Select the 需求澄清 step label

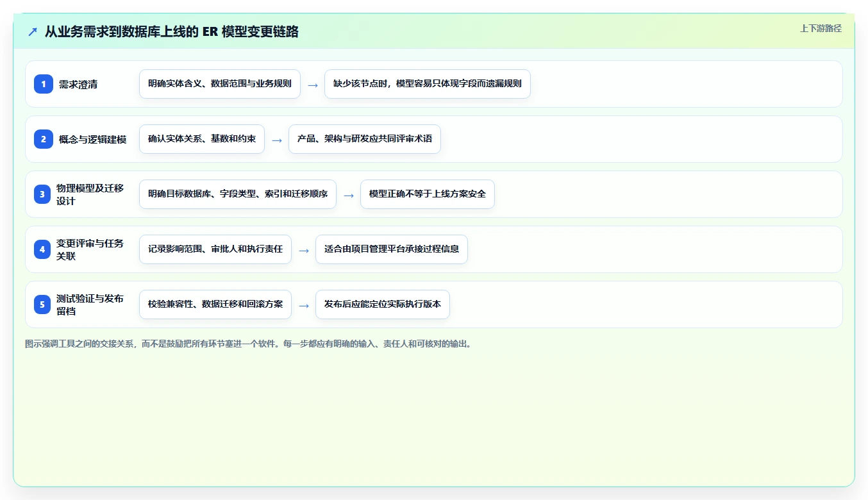78,84
